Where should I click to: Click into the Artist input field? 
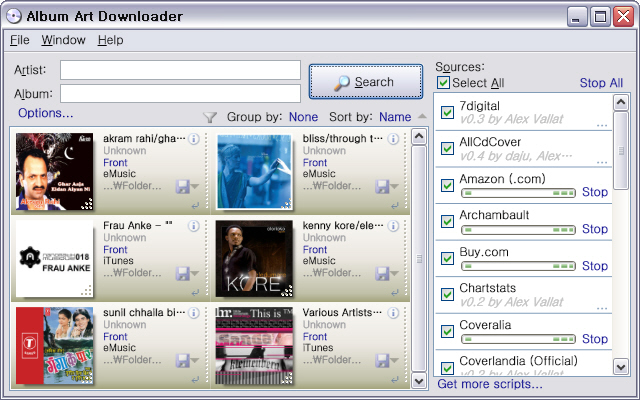pos(180,70)
